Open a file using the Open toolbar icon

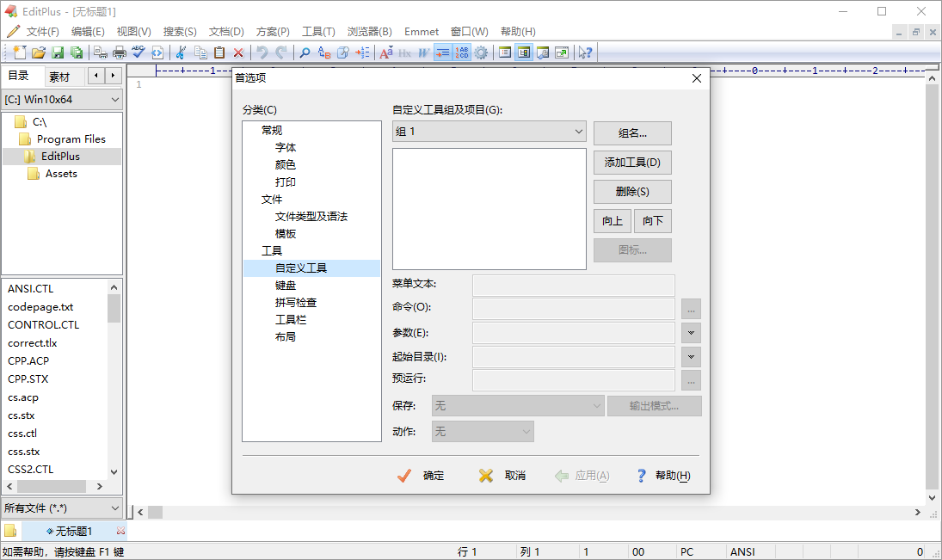[38, 52]
